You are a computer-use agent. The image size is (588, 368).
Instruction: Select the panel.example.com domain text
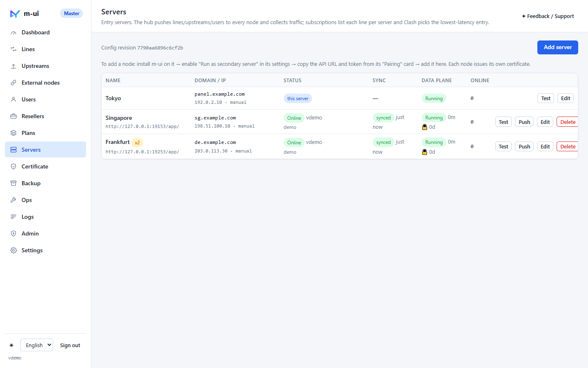pyautogui.click(x=220, y=94)
